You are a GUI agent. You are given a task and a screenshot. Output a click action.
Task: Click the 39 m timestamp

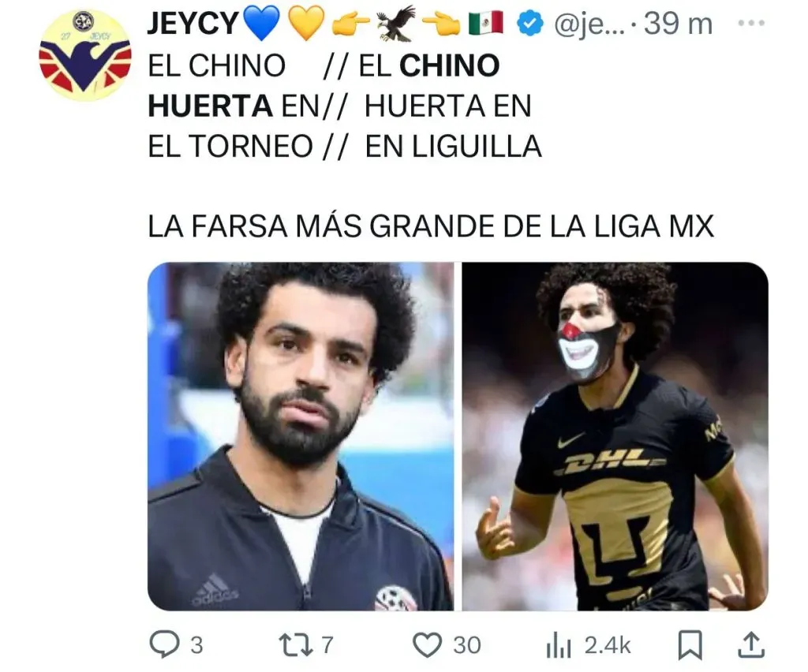coord(678,24)
